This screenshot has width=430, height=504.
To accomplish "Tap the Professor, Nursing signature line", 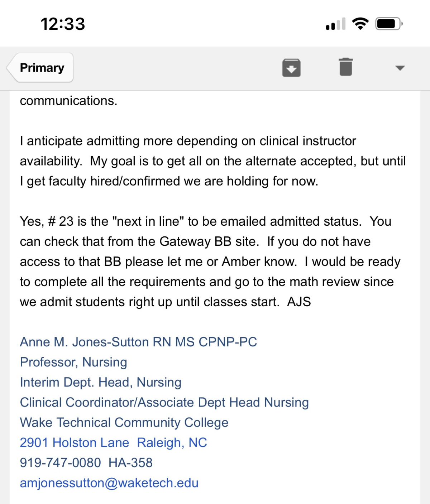I will [73, 362].
